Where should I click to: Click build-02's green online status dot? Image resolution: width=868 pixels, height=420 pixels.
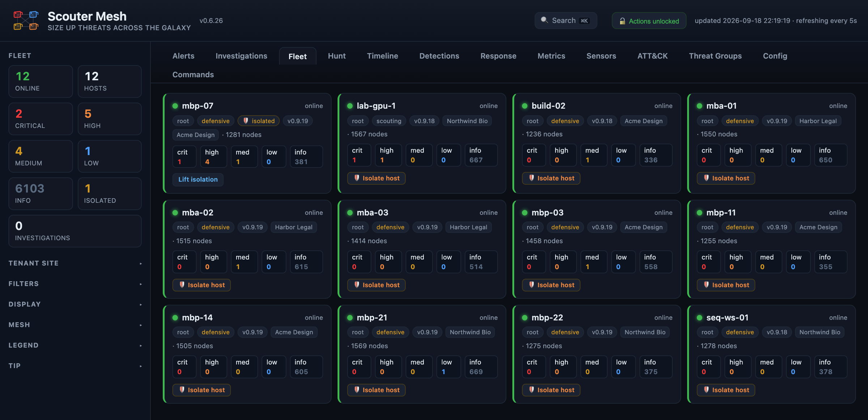(525, 106)
